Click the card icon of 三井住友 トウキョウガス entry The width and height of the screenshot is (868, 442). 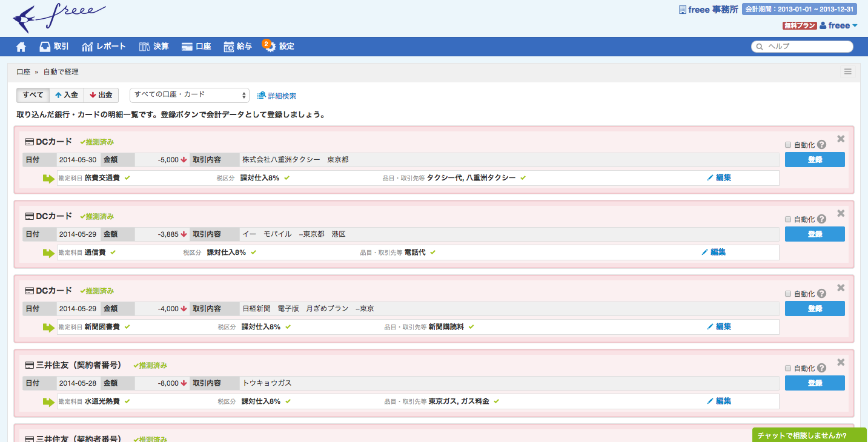click(29, 366)
